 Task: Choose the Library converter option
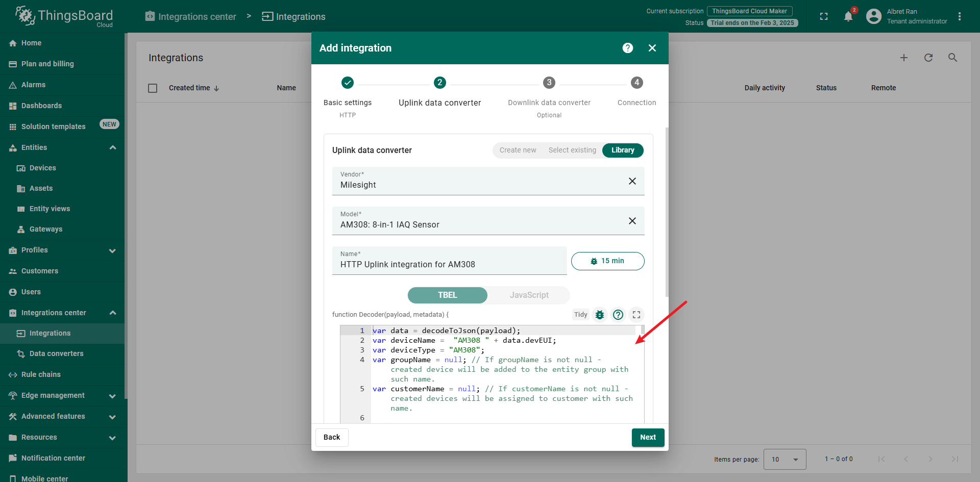(x=623, y=150)
